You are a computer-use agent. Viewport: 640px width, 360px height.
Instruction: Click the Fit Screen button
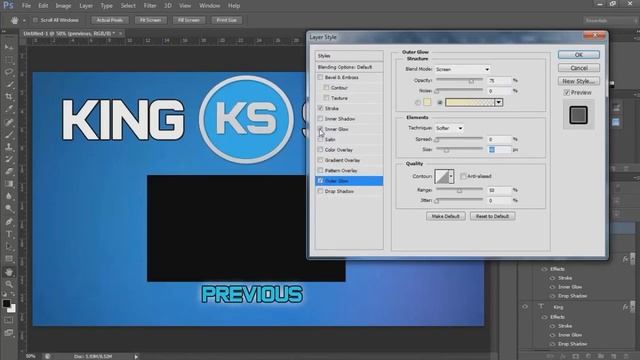coord(150,20)
